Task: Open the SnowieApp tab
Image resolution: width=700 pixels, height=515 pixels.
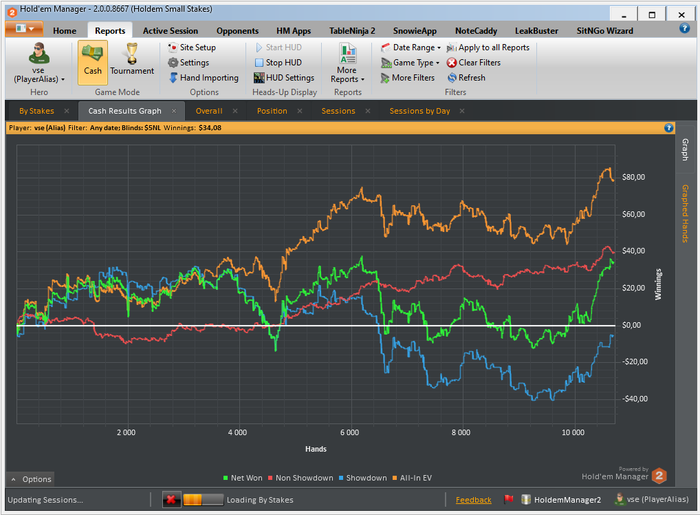Action: pyautogui.click(x=415, y=31)
